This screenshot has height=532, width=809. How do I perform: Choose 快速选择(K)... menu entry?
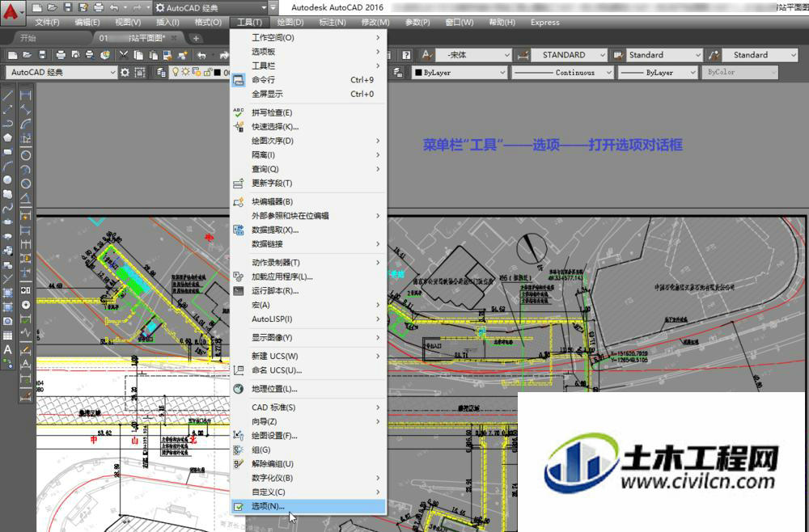[x=308, y=126]
